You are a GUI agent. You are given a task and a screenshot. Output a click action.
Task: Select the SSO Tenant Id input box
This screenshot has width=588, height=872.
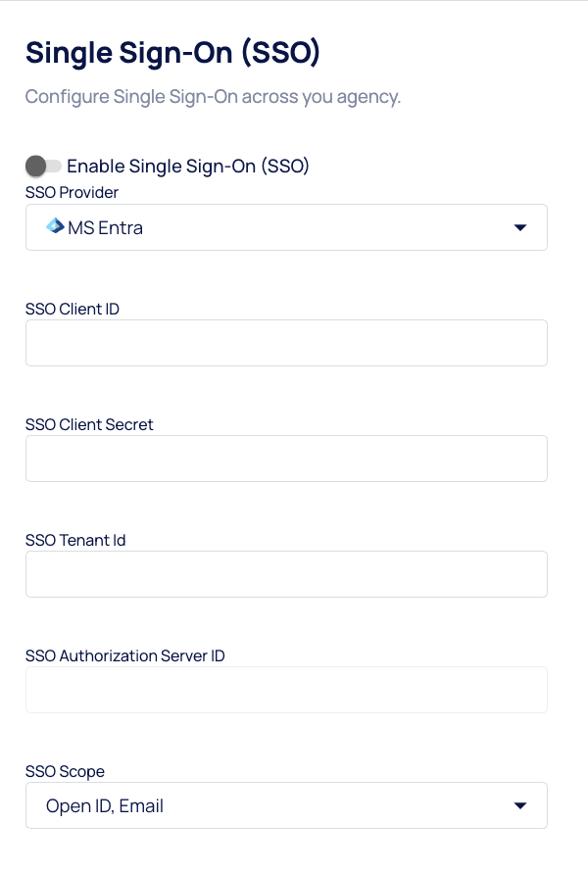(286, 574)
